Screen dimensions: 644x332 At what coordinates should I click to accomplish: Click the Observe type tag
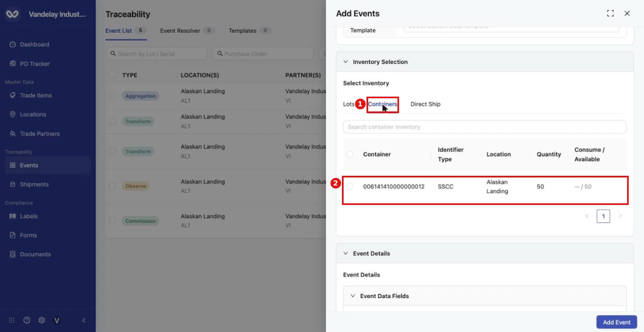click(136, 186)
